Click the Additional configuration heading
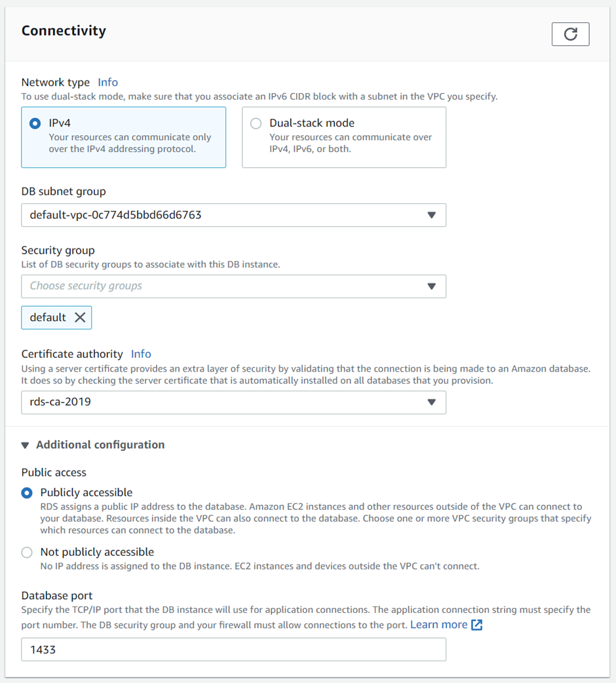The image size is (616, 683). pyautogui.click(x=100, y=444)
